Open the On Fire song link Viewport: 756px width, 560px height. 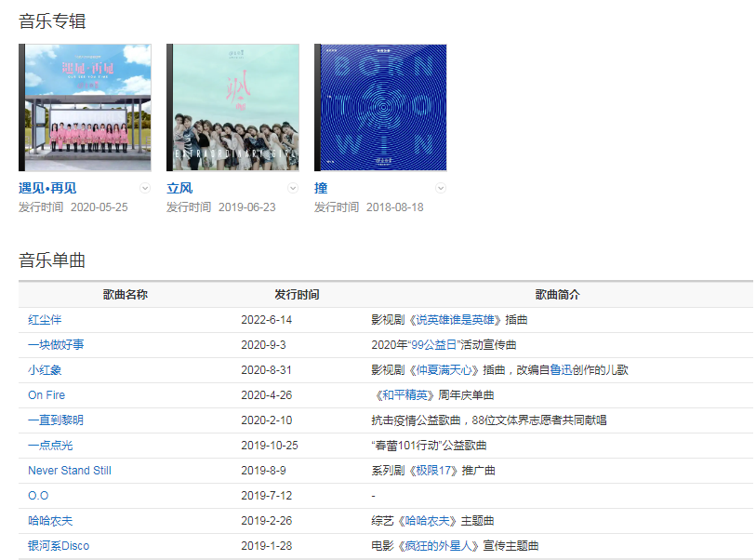click(x=46, y=395)
